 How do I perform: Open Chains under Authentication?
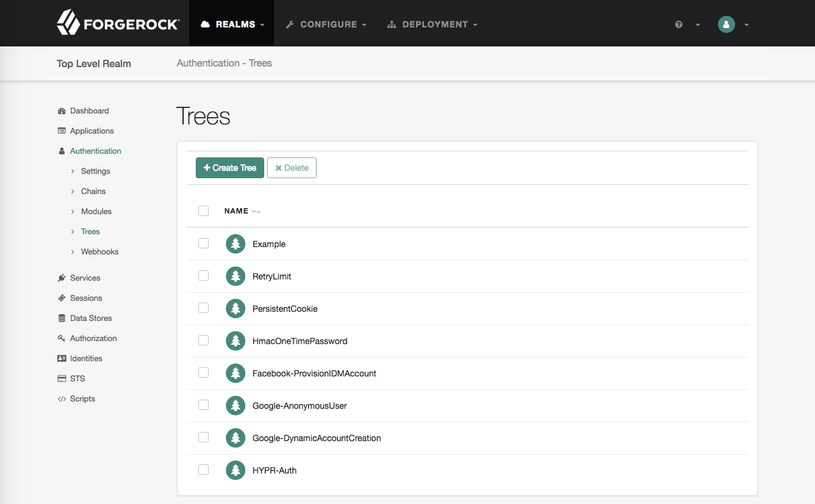point(93,192)
